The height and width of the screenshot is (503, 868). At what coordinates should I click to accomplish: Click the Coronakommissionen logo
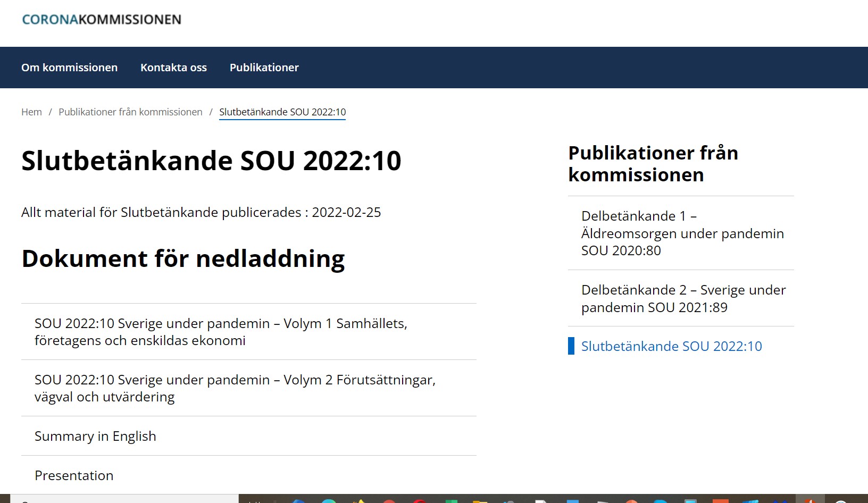101,20
